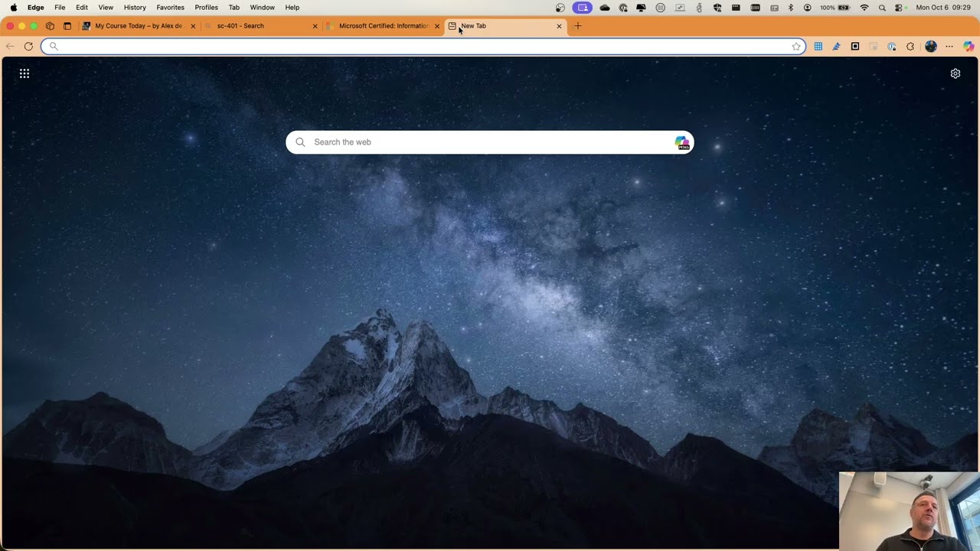This screenshot has height=551, width=980.
Task: Refresh the page with reload button
Action: tap(28, 47)
